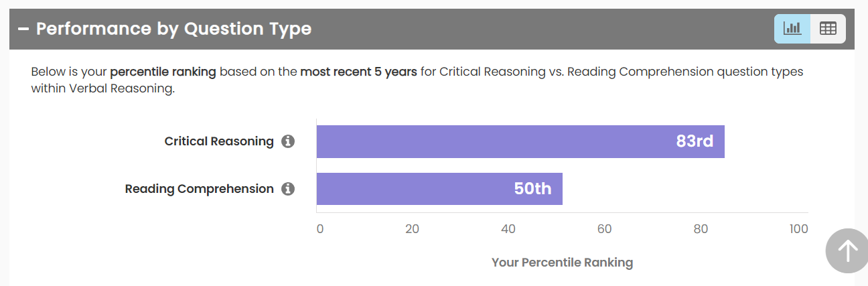868x286 pixels.
Task: Switch to table view
Action: click(x=828, y=29)
